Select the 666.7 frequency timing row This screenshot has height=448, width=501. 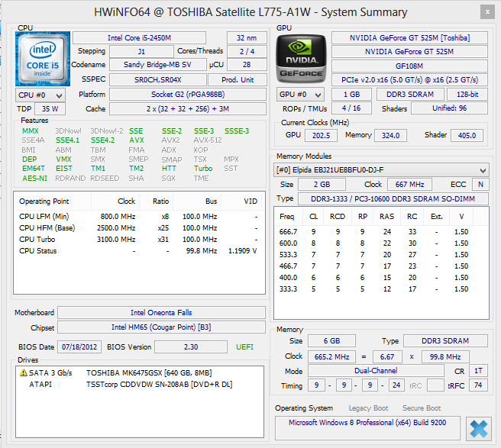381,232
